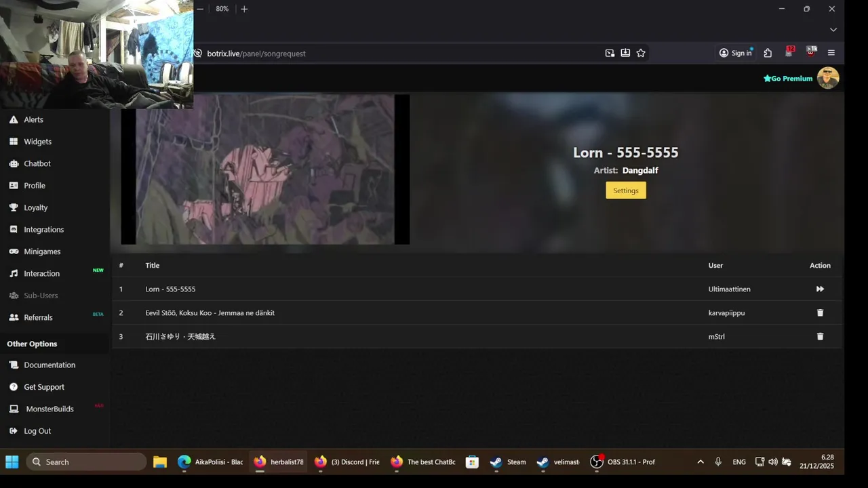
Task: Click the site permissions icon before the URL
Action: coord(198,53)
